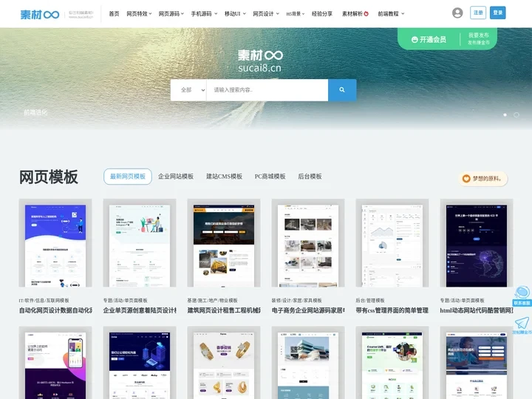Viewport: 532px width, 399px height.
Task: Click the paper plane publish icon
Action: [522, 323]
